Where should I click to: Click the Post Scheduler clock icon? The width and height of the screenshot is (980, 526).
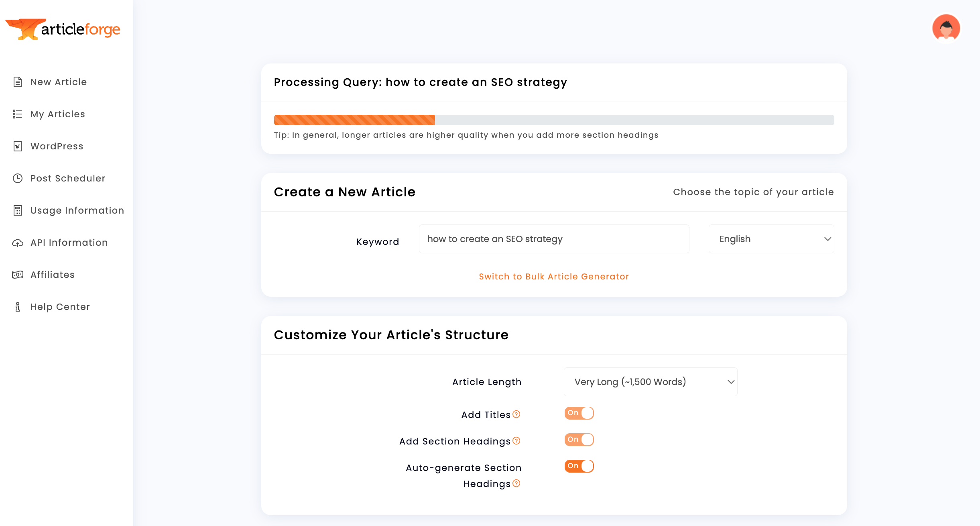[17, 178]
